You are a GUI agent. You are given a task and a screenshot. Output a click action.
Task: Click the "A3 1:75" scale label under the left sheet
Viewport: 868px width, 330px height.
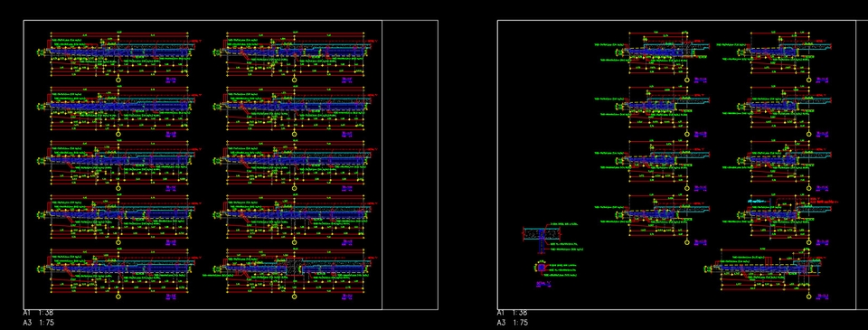[x=38, y=322]
